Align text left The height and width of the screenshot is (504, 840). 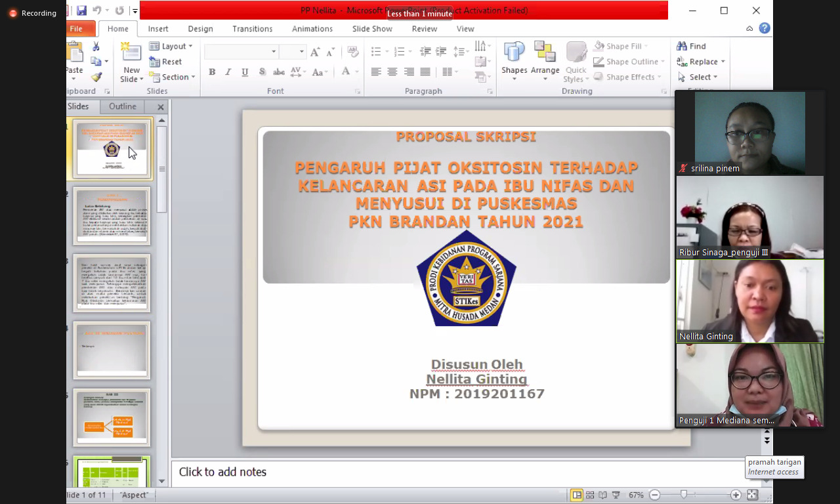(376, 72)
